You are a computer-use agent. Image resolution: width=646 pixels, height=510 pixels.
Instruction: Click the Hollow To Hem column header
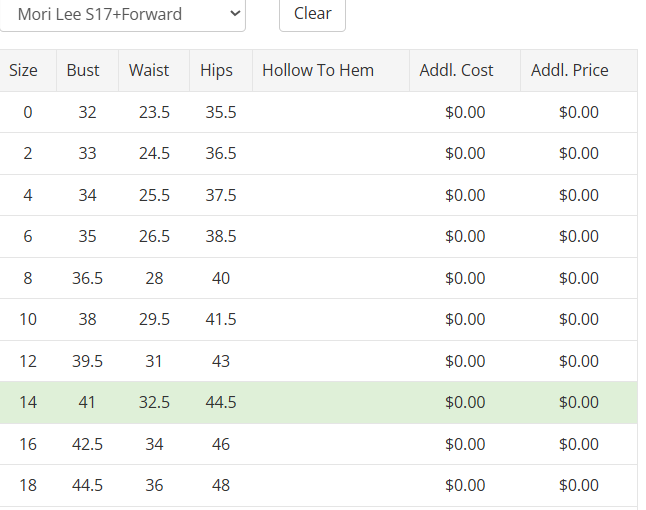318,70
